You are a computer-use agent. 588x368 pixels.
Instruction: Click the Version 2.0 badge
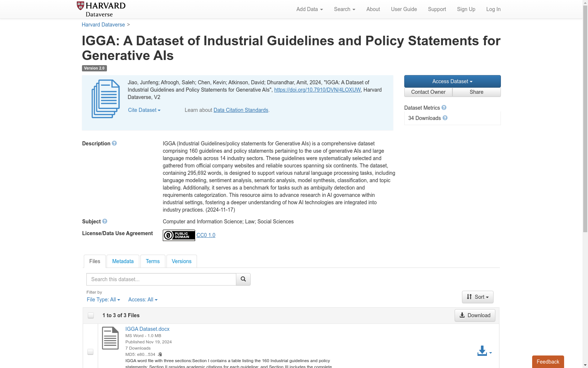click(x=94, y=68)
